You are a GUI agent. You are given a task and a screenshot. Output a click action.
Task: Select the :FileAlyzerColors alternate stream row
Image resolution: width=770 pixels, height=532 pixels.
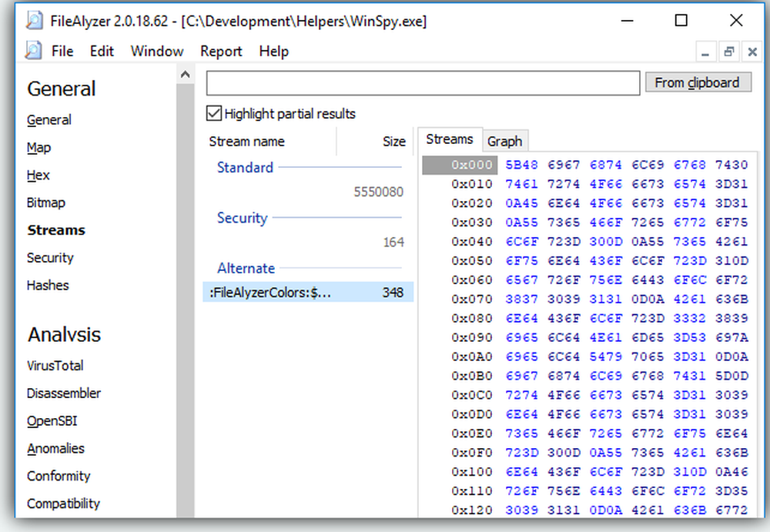point(308,293)
